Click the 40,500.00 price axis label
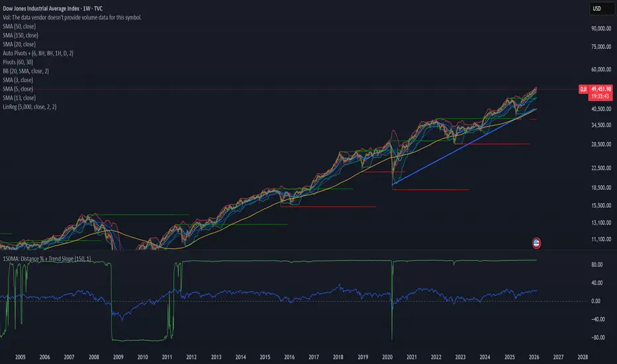This screenshot has width=617, height=364. coord(601,109)
